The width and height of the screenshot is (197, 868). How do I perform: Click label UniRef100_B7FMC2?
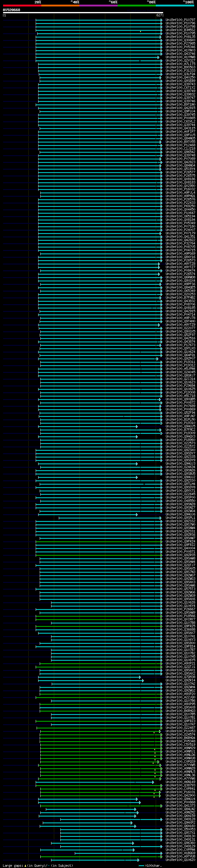(x=180, y=430)
